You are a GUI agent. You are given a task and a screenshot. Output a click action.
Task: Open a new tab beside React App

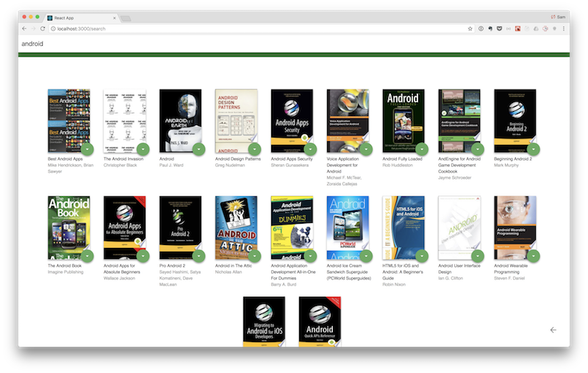pos(126,18)
